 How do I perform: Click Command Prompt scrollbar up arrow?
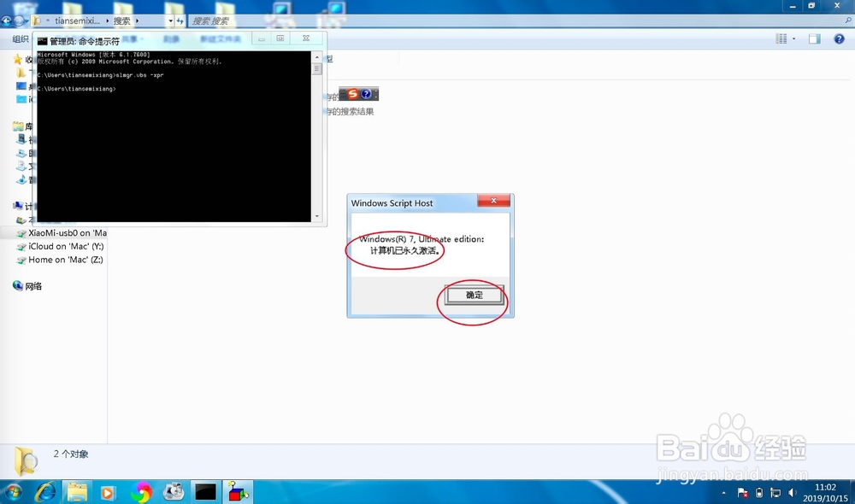317,56
